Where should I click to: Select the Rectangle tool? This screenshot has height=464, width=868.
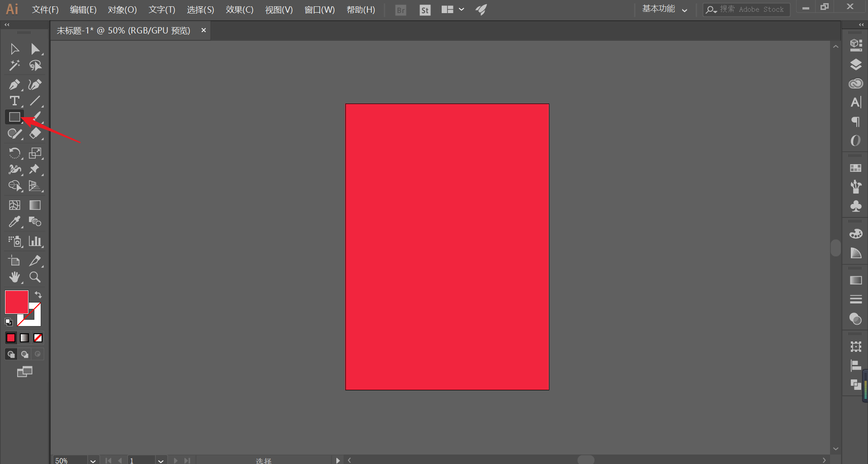pos(14,117)
